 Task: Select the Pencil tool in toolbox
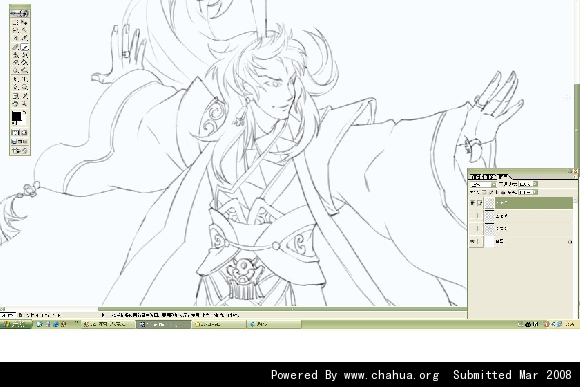tap(25, 47)
